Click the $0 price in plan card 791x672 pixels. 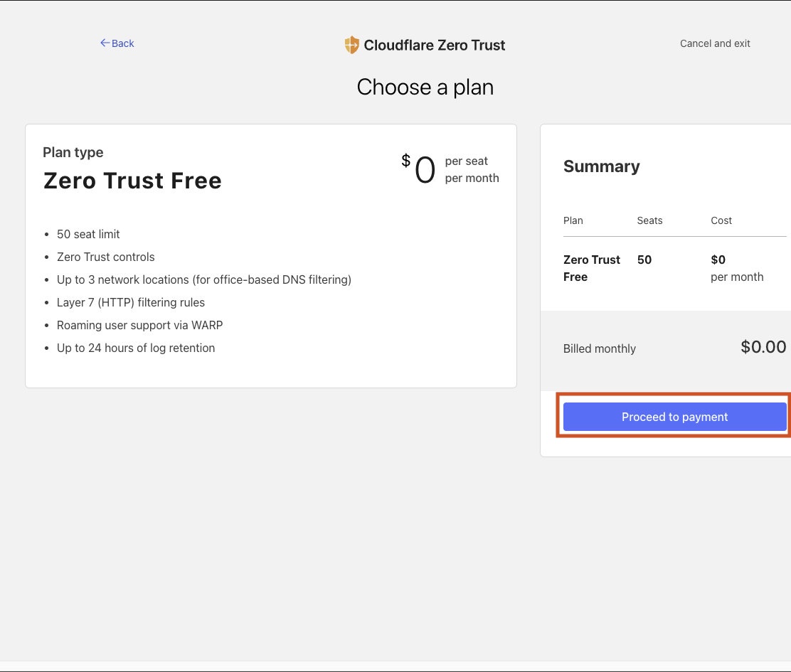418,170
